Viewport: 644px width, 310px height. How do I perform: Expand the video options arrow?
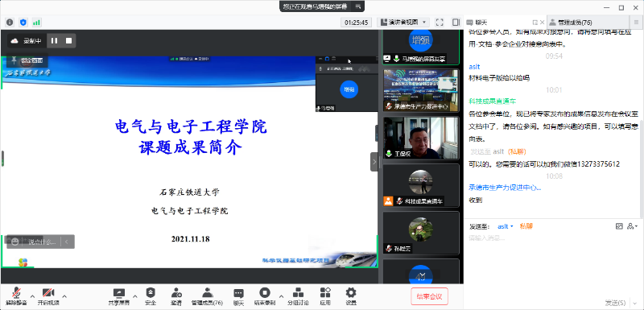pyautogui.click(x=64, y=296)
